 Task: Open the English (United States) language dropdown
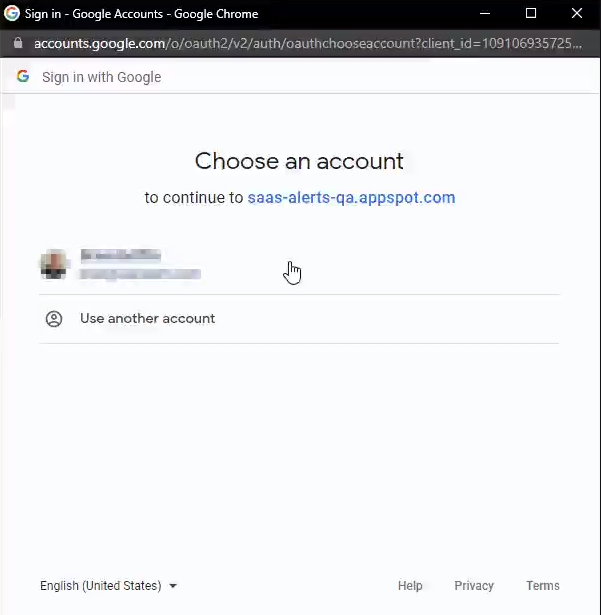pos(100,586)
